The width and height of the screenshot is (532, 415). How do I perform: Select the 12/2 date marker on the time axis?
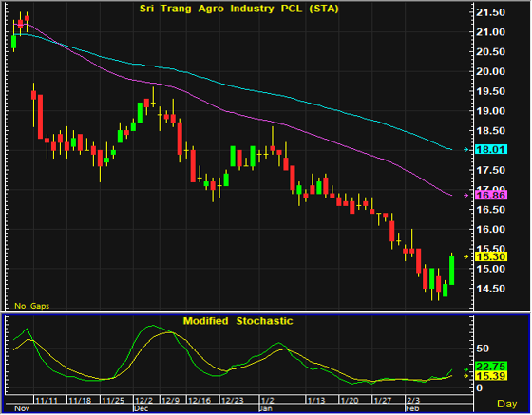143,400
